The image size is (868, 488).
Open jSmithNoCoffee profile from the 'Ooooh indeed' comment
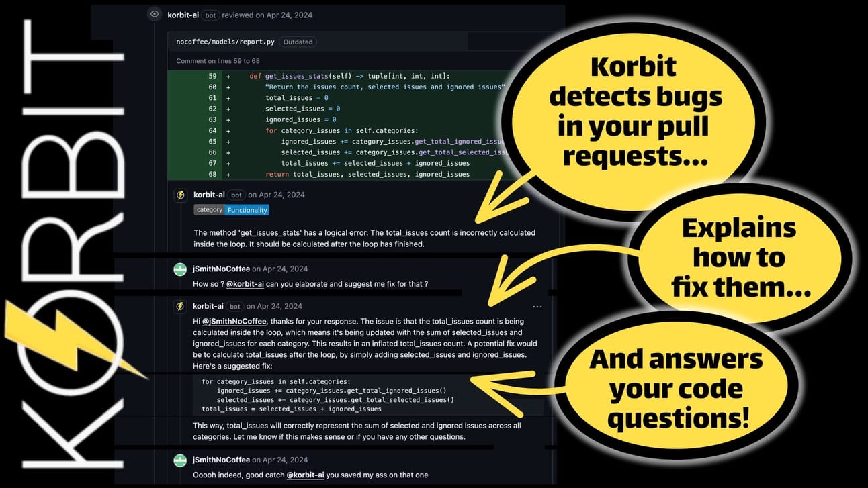click(x=221, y=460)
